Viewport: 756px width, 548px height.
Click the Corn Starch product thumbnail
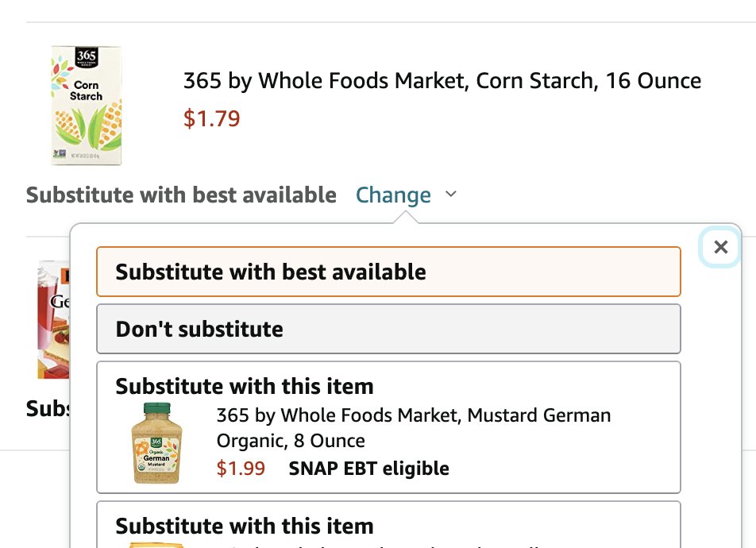pos(87,105)
